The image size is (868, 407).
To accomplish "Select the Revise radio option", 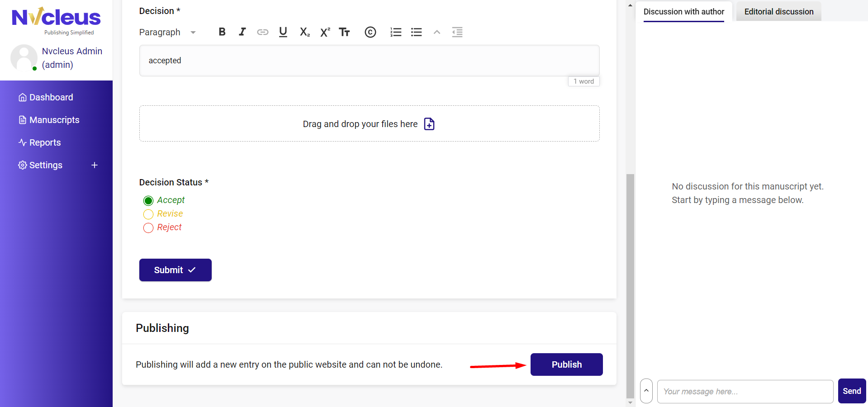I will coord(148,214).
